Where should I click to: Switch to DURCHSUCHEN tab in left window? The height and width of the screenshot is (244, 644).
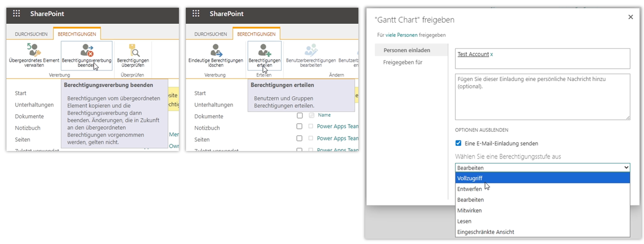coord(31,34)
